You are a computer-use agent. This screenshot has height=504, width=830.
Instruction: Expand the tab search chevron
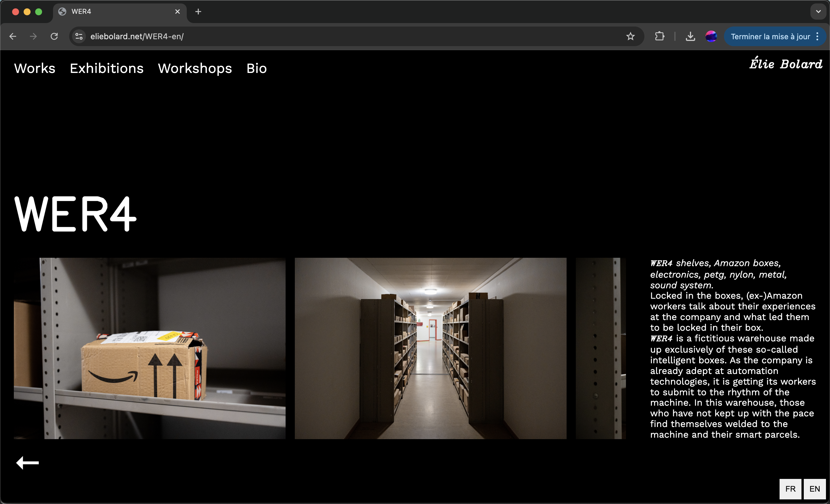818,12
